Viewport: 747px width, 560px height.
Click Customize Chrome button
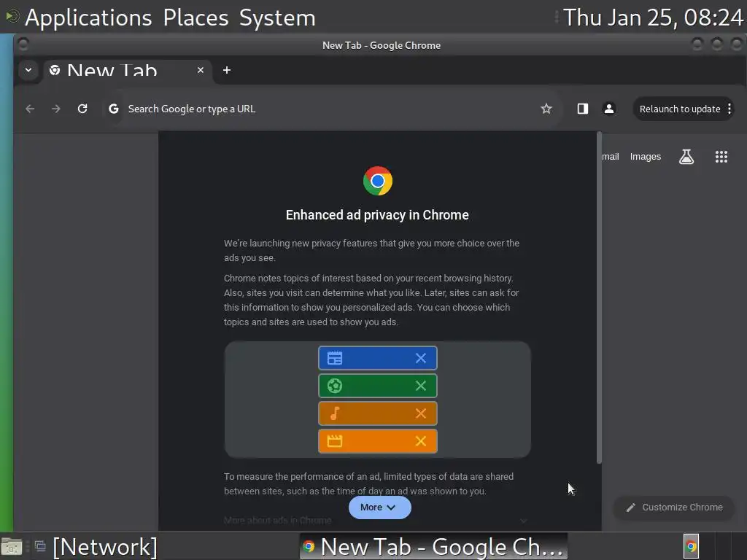click(674, 507)
